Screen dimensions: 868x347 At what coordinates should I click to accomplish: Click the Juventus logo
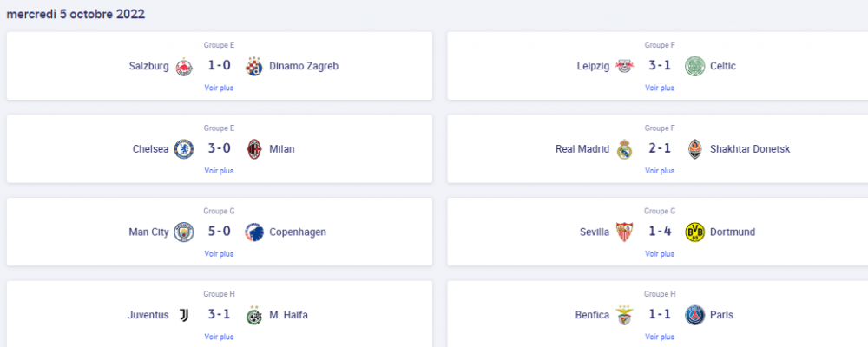pos(184,316)
